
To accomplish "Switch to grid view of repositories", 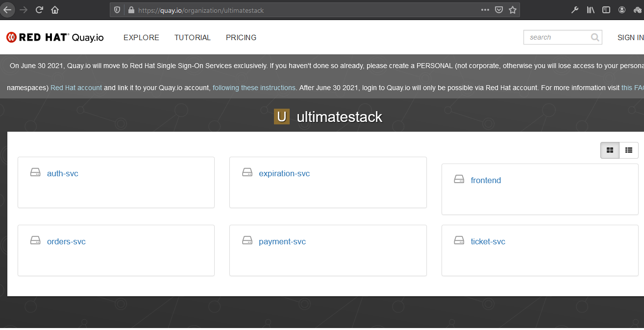I will click(x=610, y=150).
